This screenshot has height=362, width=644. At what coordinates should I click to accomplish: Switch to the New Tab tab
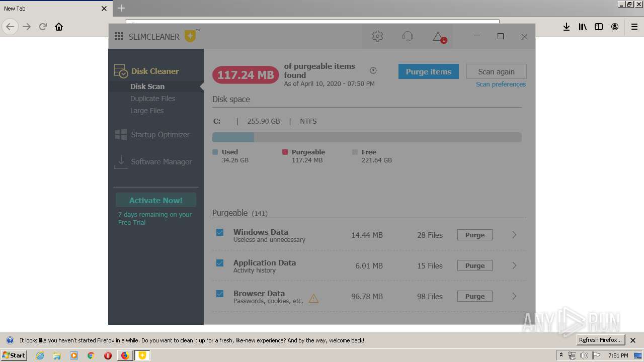point(55,9)
